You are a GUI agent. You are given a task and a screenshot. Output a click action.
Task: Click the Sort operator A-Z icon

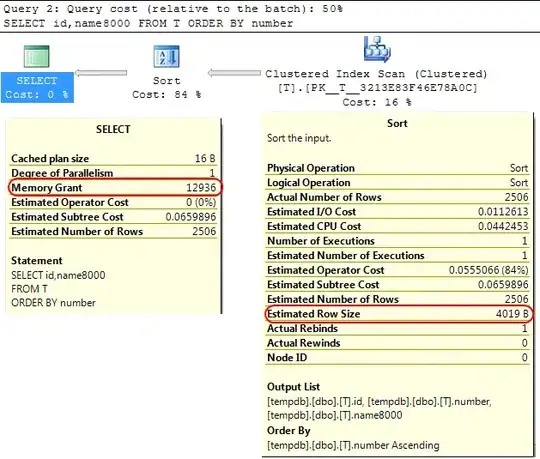[166, 56]
